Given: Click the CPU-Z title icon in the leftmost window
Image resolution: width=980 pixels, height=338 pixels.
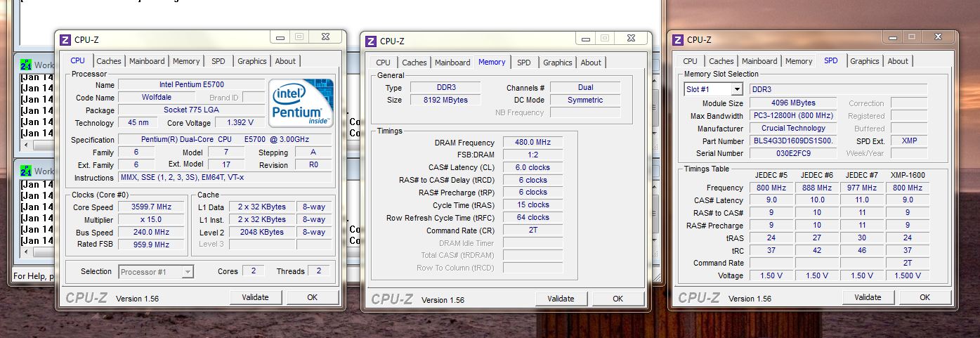Looking at the screenshot, I should click(x=65, y=40).
